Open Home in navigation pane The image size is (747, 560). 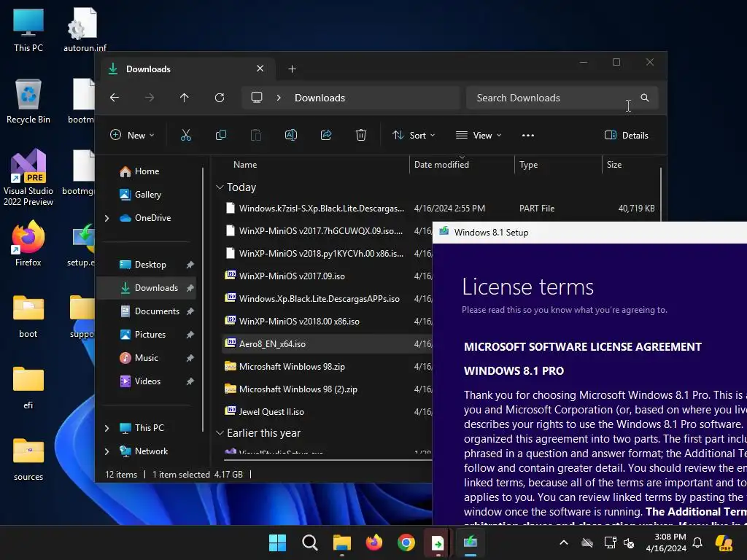point(146,171)
